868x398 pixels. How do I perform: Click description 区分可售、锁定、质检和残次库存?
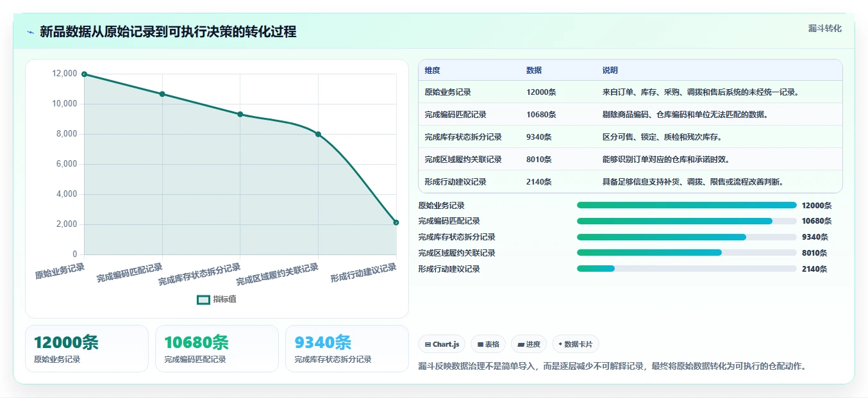point(662,137)
